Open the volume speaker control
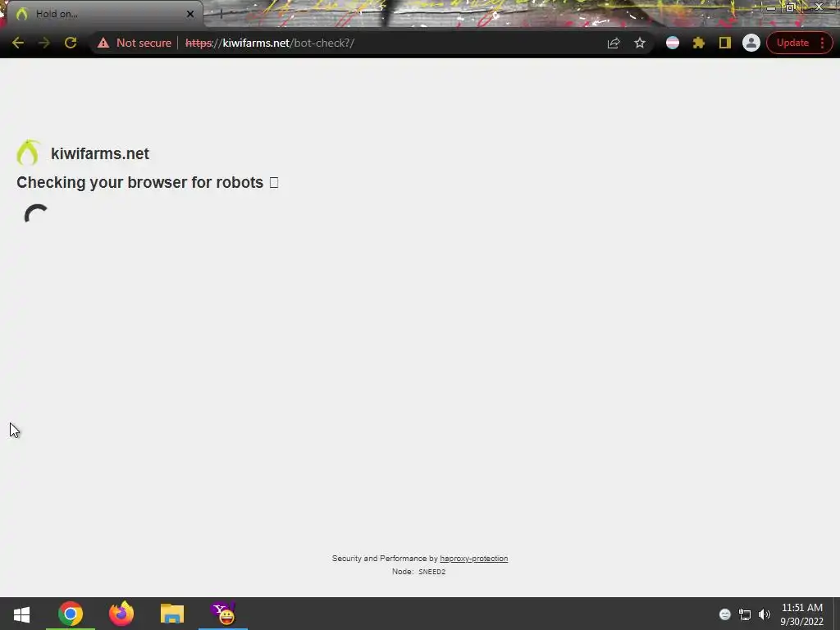Viewport: 840px width, 630px height. point(765,614)
